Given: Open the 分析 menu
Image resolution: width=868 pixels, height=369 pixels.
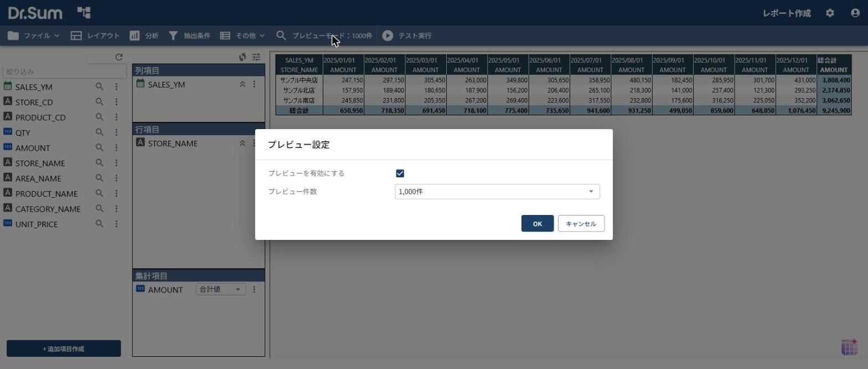Looking at the screenshot, I should click(x=144, y=35).
